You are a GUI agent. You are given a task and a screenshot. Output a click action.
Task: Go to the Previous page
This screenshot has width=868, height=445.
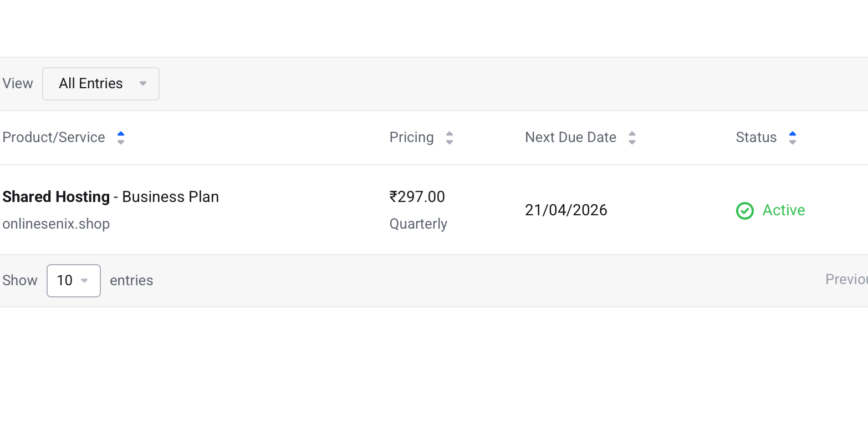847,280
